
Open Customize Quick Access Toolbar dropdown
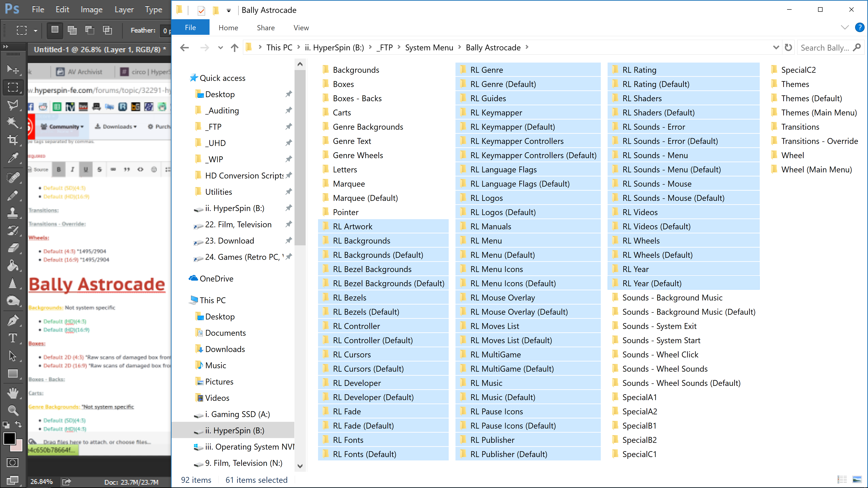click(229, 10)
